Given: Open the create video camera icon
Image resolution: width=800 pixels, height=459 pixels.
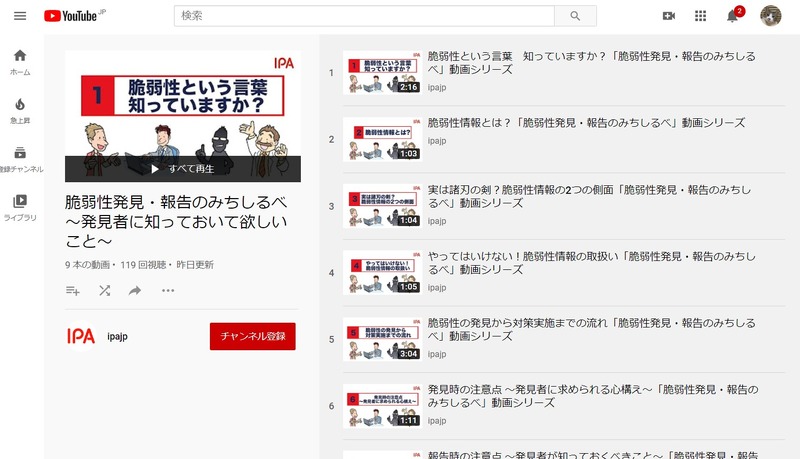Looking at the screenshot, I should point(669,16).
